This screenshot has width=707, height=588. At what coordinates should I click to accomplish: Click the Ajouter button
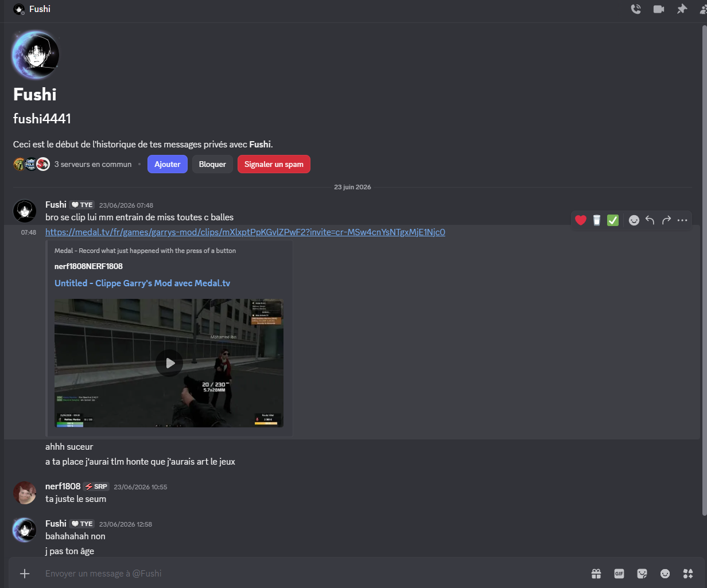pos(168,164)
